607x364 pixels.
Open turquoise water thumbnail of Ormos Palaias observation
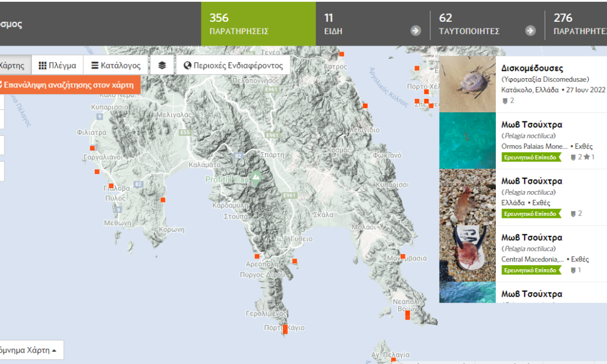click(x=467, y=141)
